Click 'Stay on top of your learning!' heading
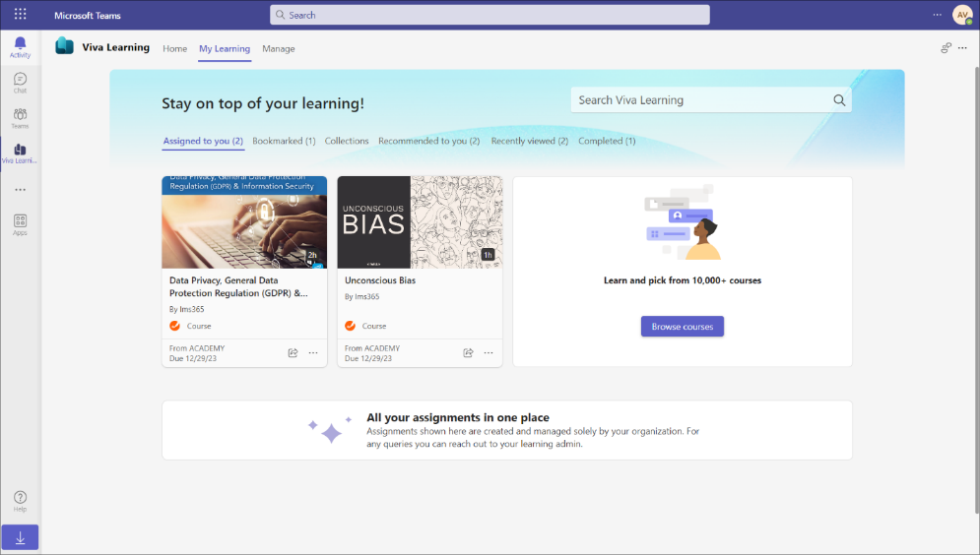 263,103
